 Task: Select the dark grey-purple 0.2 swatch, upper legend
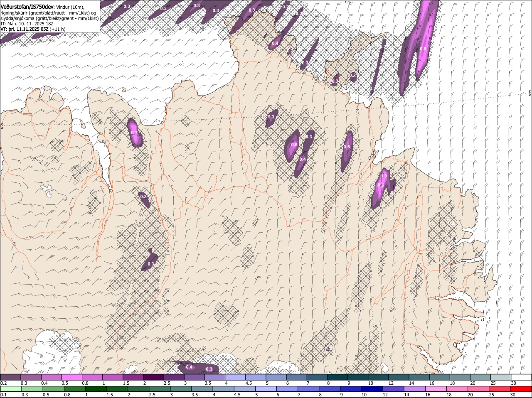(10, 377)
